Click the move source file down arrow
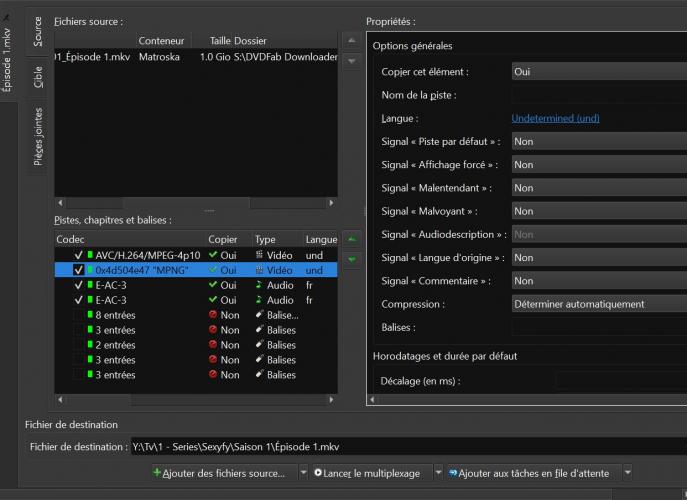This screenshot has width=687, height=500. [x=351, y=61]
